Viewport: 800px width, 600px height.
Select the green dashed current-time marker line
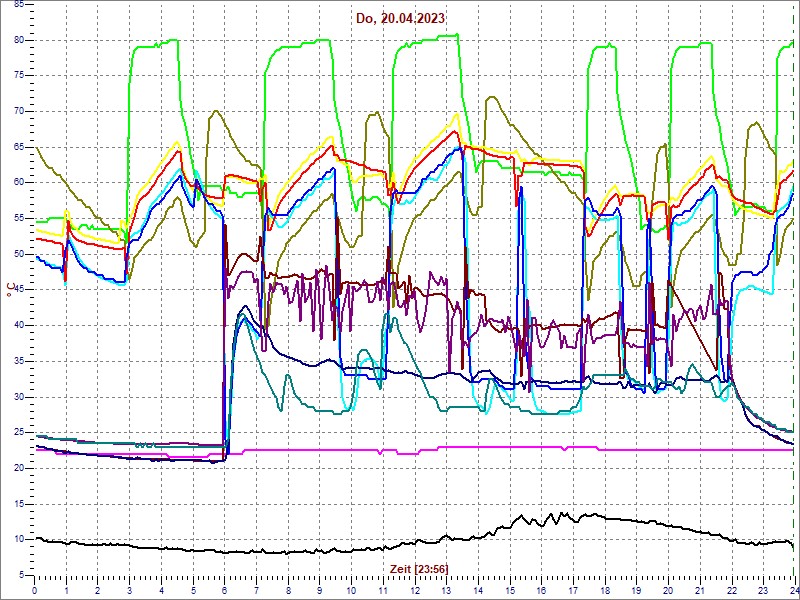pos(795,288)
